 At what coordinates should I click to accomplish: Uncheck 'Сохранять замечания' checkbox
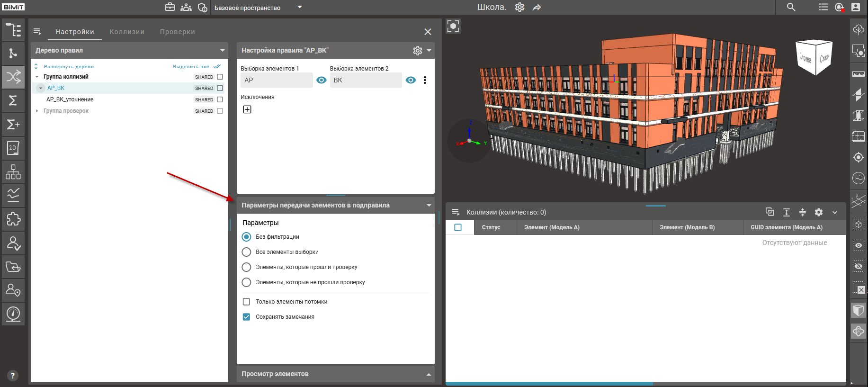[246, 317]
